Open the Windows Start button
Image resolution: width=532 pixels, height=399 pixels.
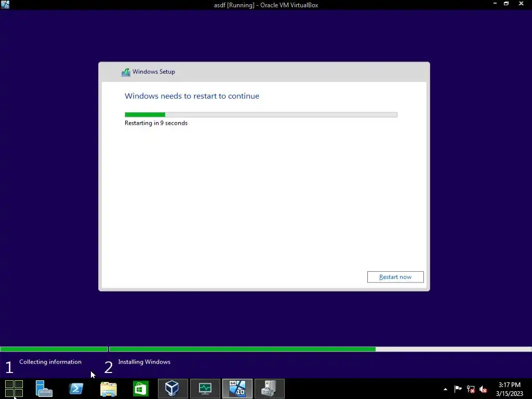coord(14,389)
